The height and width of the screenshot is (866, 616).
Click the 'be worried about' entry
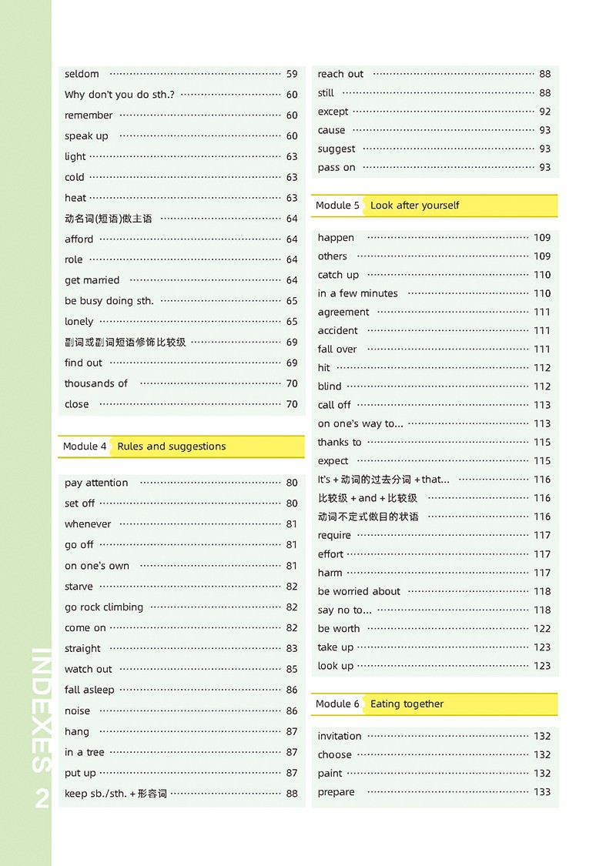click(359, 591)
